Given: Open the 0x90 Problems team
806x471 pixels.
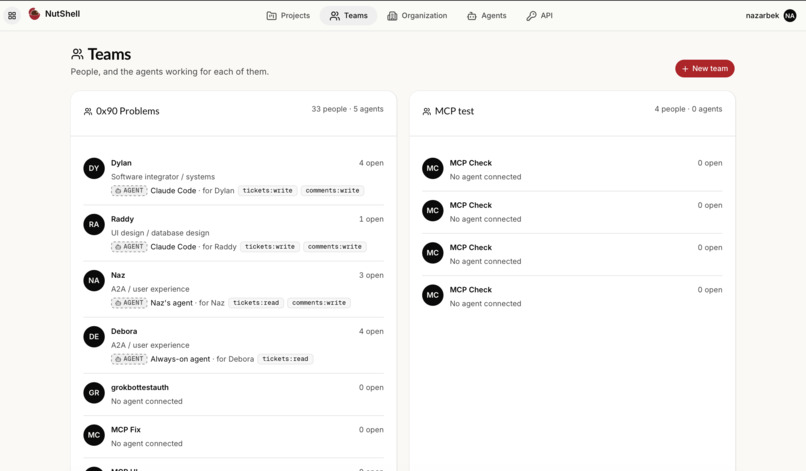Looking at the screenshot, I should coord(127,111).
